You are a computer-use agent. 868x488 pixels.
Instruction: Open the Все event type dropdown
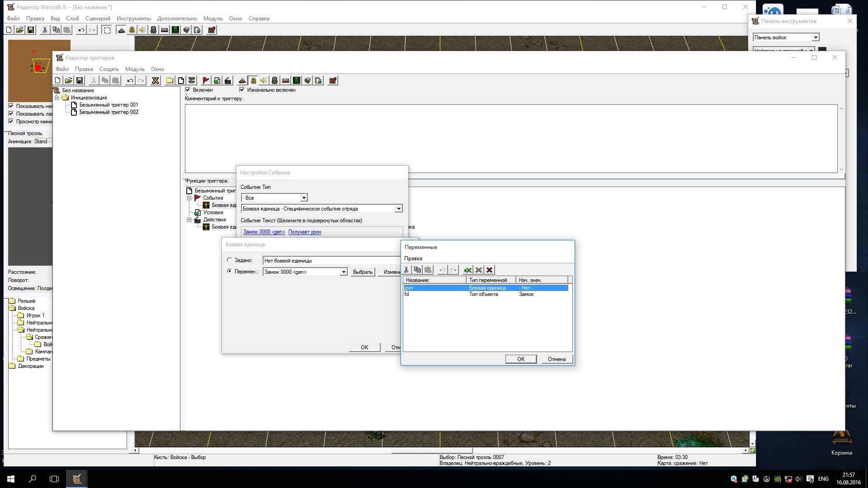tap(304, 198)
